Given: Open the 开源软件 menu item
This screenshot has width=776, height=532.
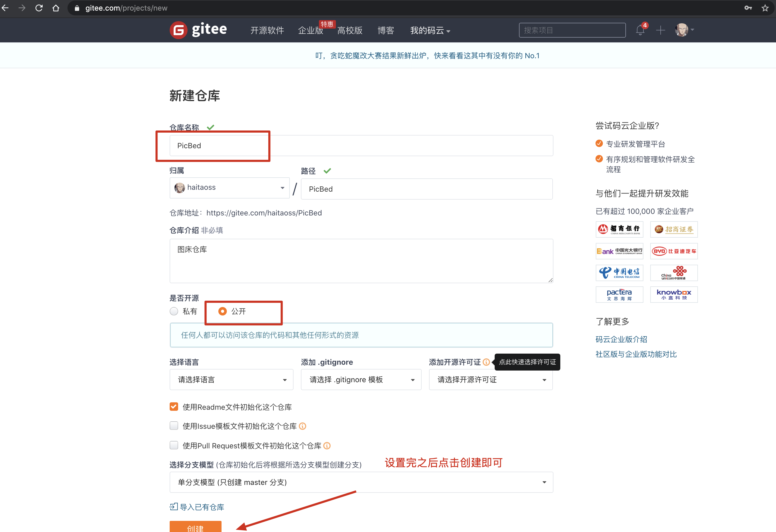Looking at the screenshot, I should (x=267, y=30).
